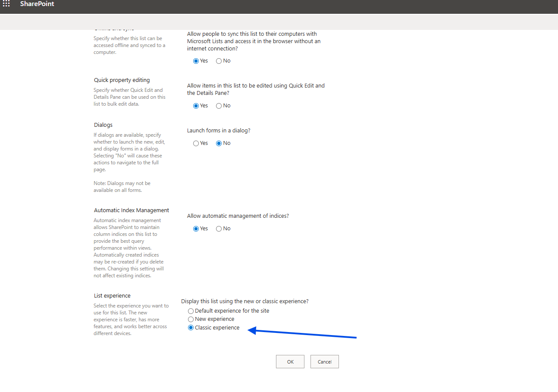Disable automatic index management with No
The width and height of the screenshot is (558, 392).
tap(219, 229)
